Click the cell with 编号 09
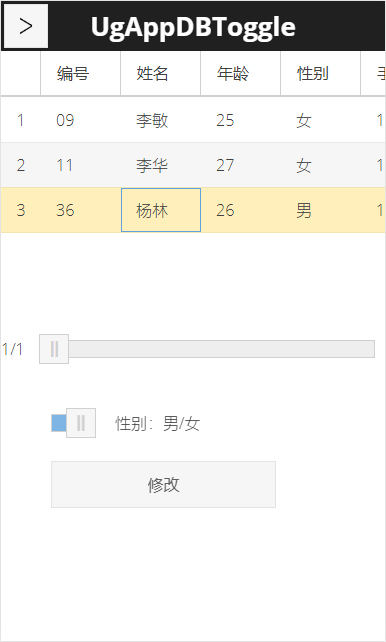386x642 pixels. click(x=81, y=120)
